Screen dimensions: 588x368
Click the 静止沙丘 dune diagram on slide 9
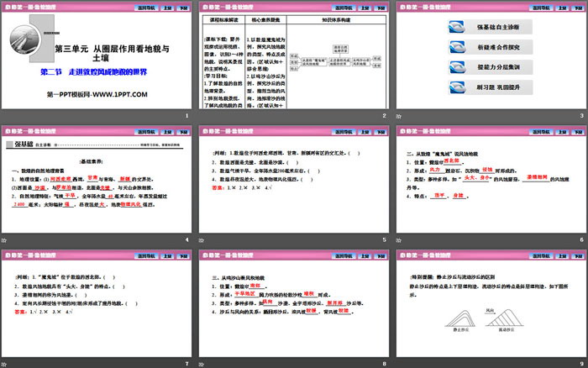pos(460,318)
